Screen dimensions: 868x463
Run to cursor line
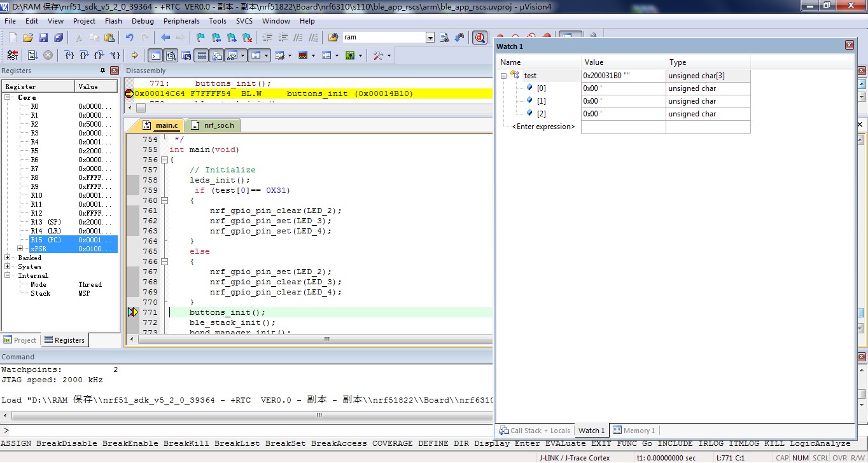pos(115,55)
